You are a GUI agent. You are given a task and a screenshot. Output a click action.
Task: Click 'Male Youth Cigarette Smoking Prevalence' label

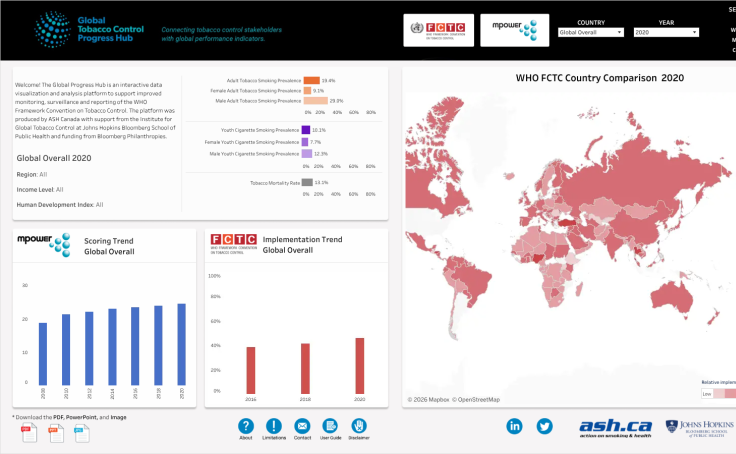pos(254,154)
